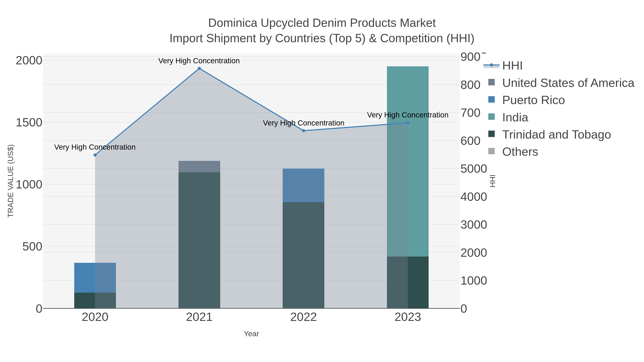
Task: Click the 1500 tick on trade value axis
Action: pyautogui.click(x=29, y=123)
